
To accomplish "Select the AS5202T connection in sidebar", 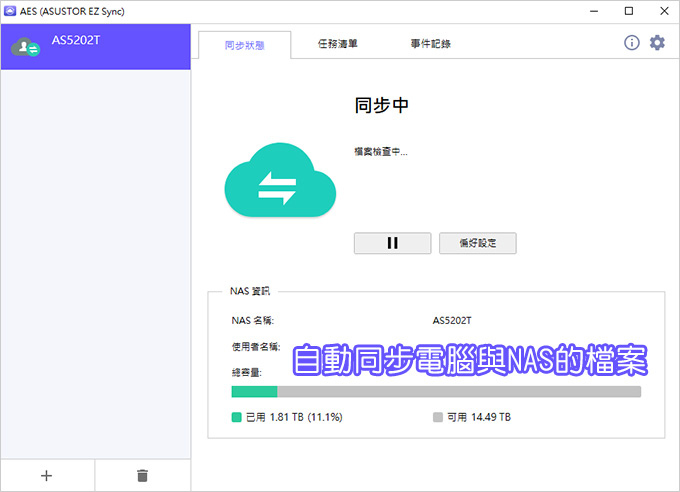I will tap(96, 47).
